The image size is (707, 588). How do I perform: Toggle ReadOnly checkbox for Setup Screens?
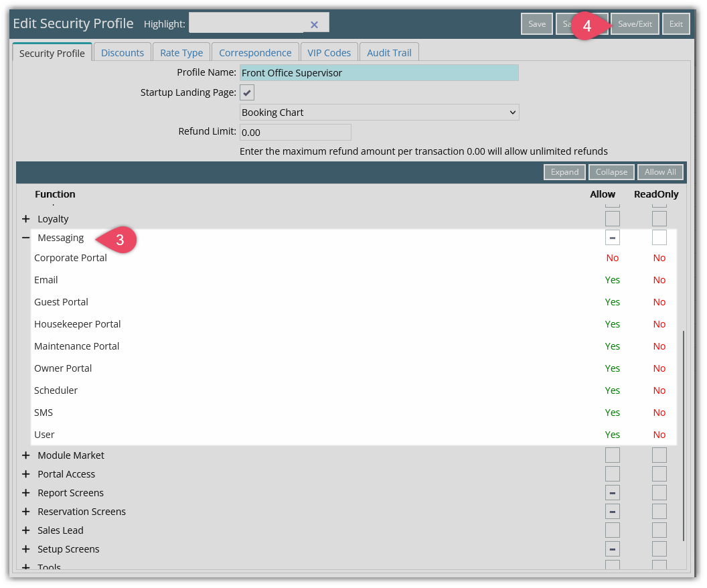(x=659, y=549)
